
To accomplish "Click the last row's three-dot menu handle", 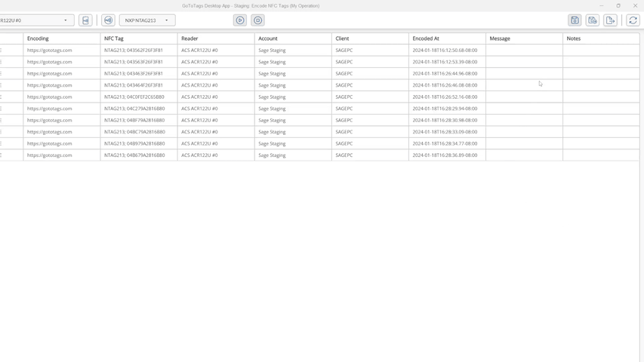I will coord(1,155).
